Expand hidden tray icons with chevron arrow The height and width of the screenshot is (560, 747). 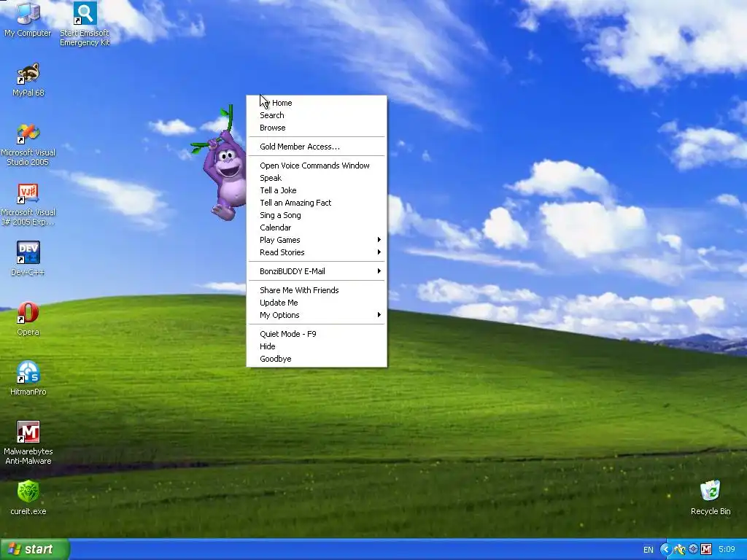[x=665, y=550]
